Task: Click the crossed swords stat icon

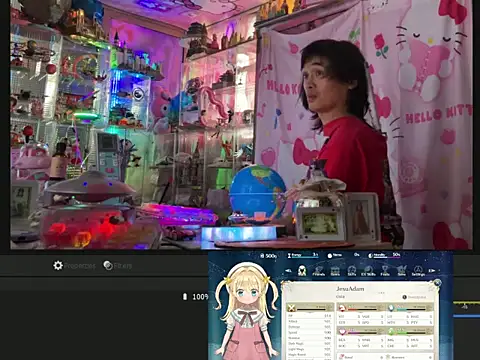Action: pos(292,308)
